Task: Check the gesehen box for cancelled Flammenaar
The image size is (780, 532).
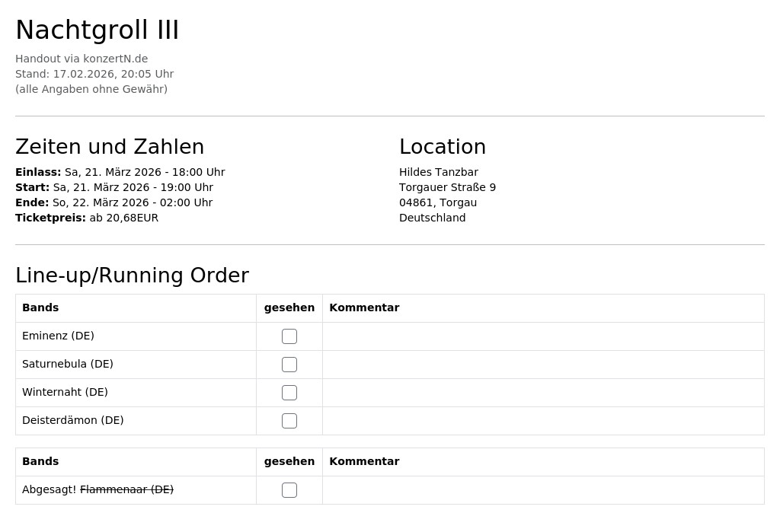Action: tap(289, 490)
